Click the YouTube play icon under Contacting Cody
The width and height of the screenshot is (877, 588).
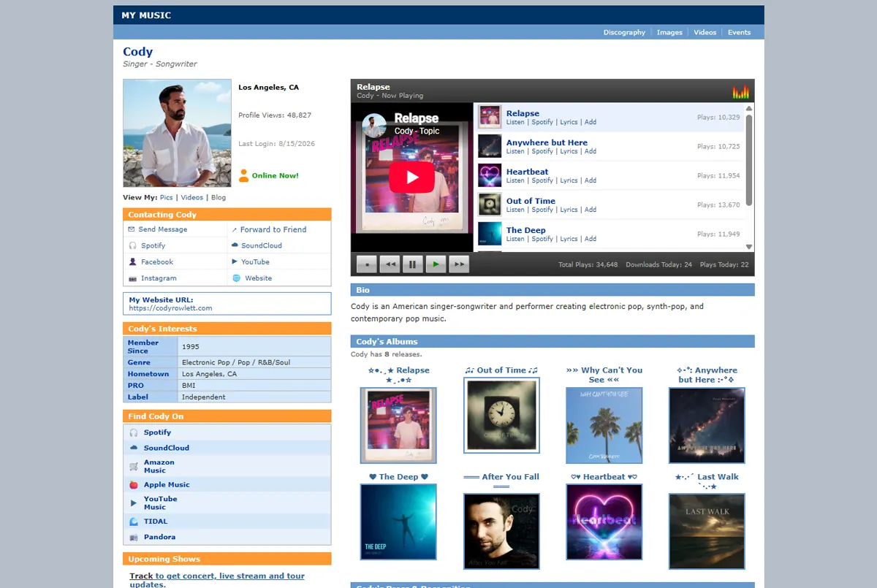[x=235, y=261]
